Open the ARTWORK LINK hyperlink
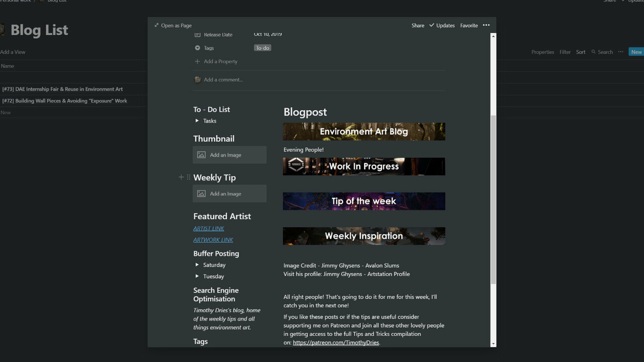Viewport: 644px width, 362px height. click(x=213, y=240)
